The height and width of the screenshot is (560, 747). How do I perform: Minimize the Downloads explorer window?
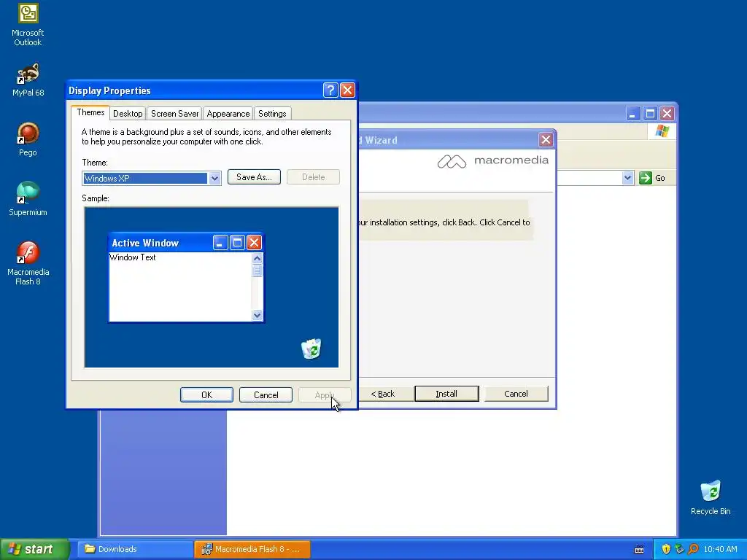[x=632, y=113]
